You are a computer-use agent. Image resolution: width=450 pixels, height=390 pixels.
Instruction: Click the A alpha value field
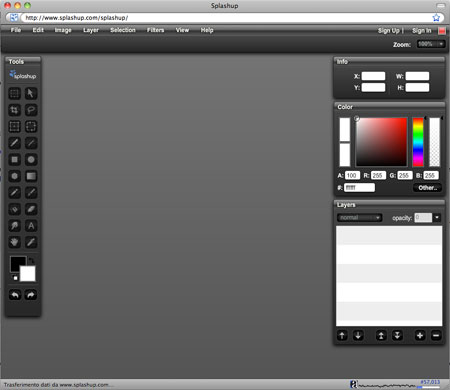point(352,175)
